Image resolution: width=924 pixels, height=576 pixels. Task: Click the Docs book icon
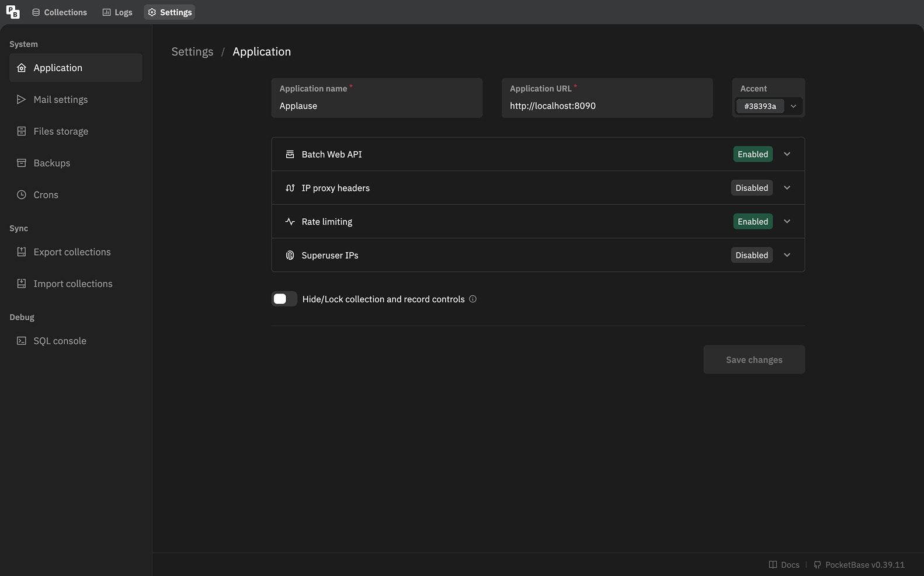coord(773,565)
